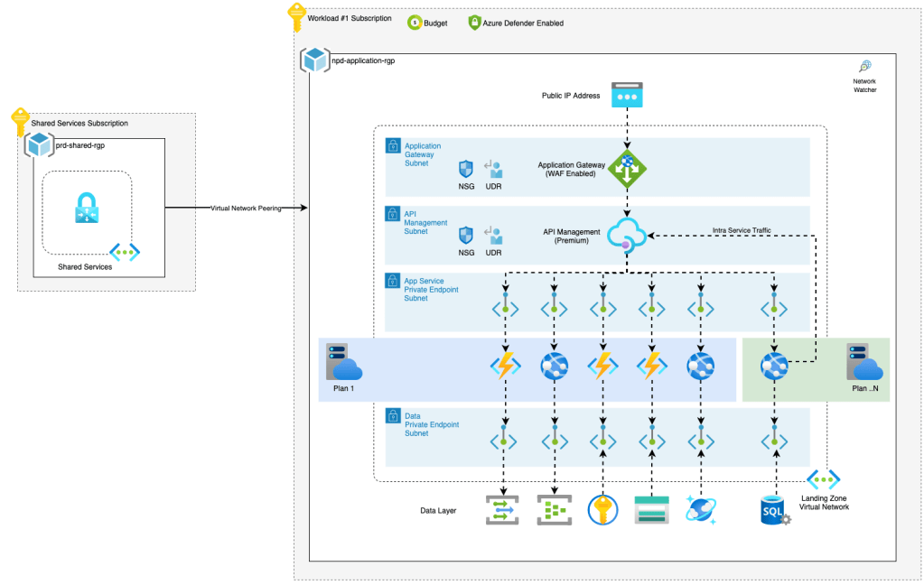Image resolution: width=924 pixels, height=585 pixels.
Task: Click the Landing Zone Virtual Network icon
Action: (823, 479)
